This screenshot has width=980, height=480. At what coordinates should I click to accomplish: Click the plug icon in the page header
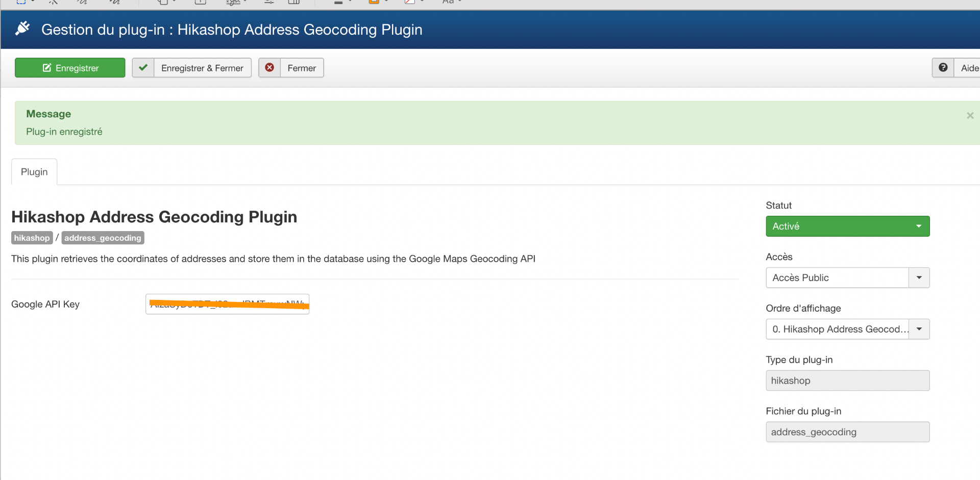click(22, 29)
